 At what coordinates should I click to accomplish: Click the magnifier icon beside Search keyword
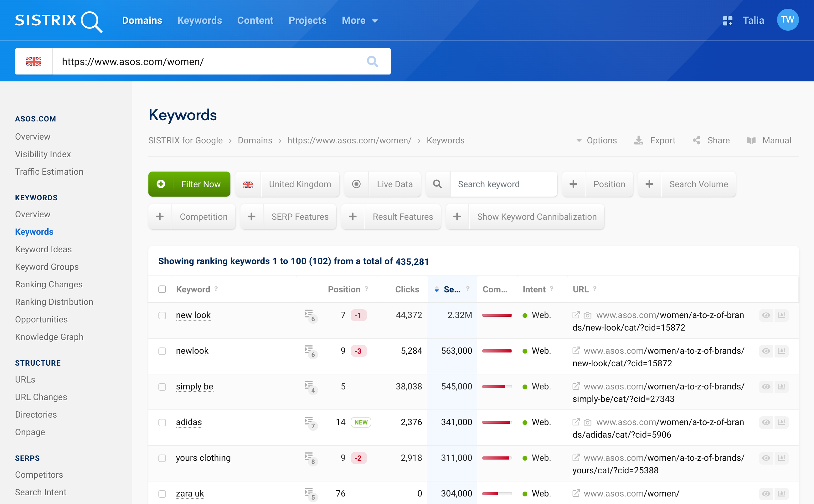point(437,184)
